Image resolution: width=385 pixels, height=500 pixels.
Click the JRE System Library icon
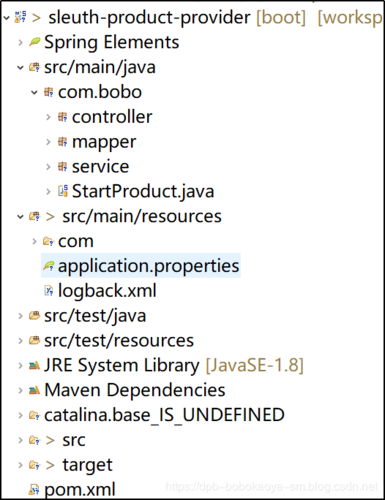(34, 366)
